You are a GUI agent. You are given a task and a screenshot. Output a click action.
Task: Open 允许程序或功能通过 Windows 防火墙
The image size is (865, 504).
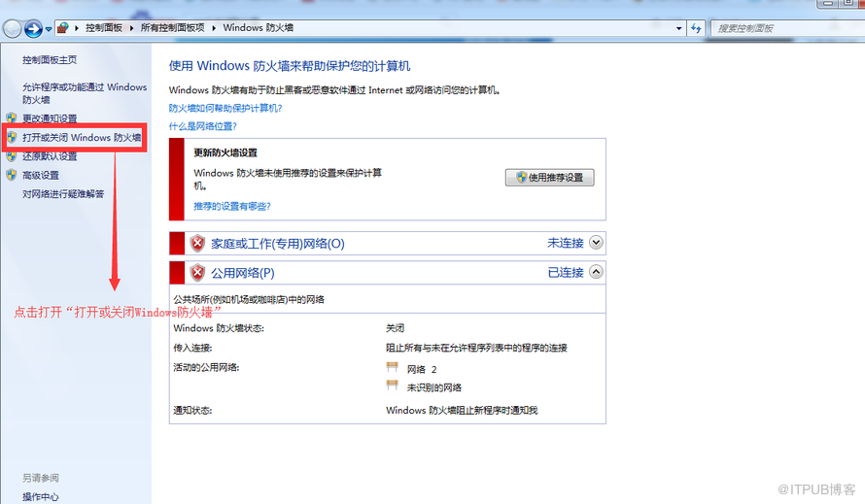(x=85, y=93)
